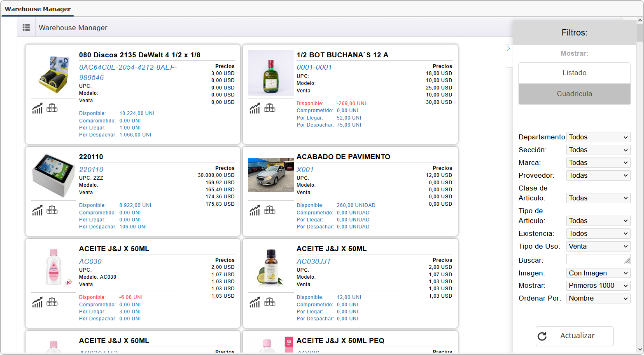The image size is (644, 355).
Task: Click boxes icon for AC030JJT product
Action: pyautogui.click(x=270, y=302)
